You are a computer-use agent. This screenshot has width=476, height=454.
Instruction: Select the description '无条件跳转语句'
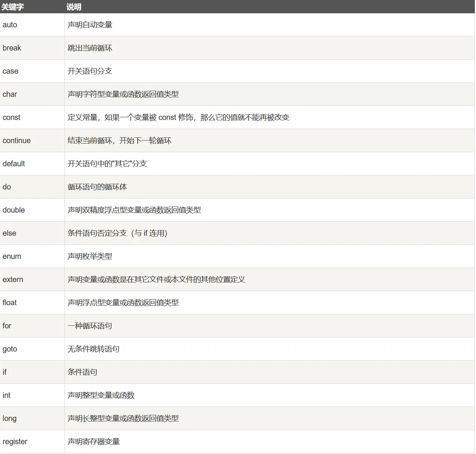pyautogui.click(x=93, y=349)
